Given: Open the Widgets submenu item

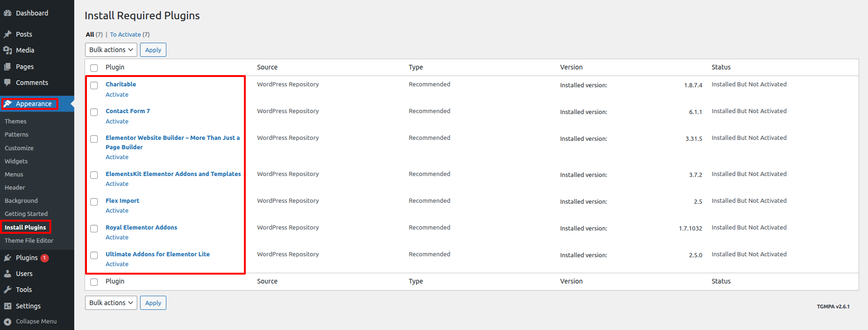Looking at the screenshot, I should point(16,161).
